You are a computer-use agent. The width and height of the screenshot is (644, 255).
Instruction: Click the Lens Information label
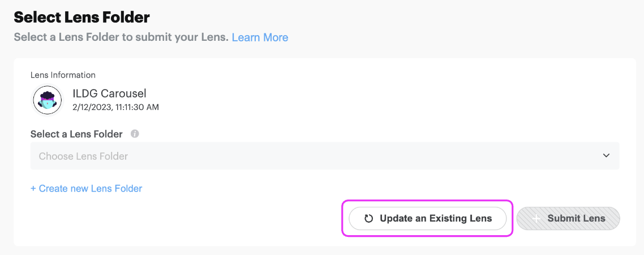click(x=63, y=75)
